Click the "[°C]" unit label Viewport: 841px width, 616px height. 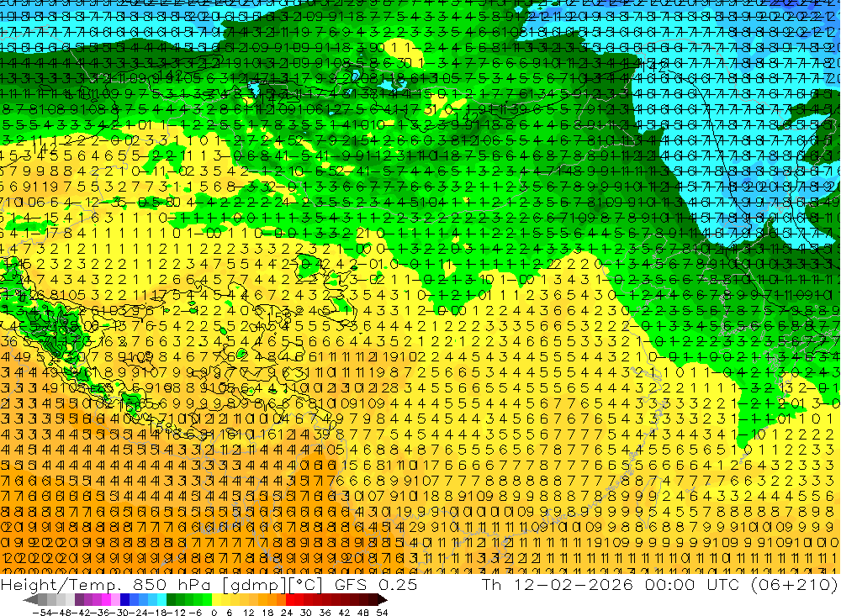305,585
